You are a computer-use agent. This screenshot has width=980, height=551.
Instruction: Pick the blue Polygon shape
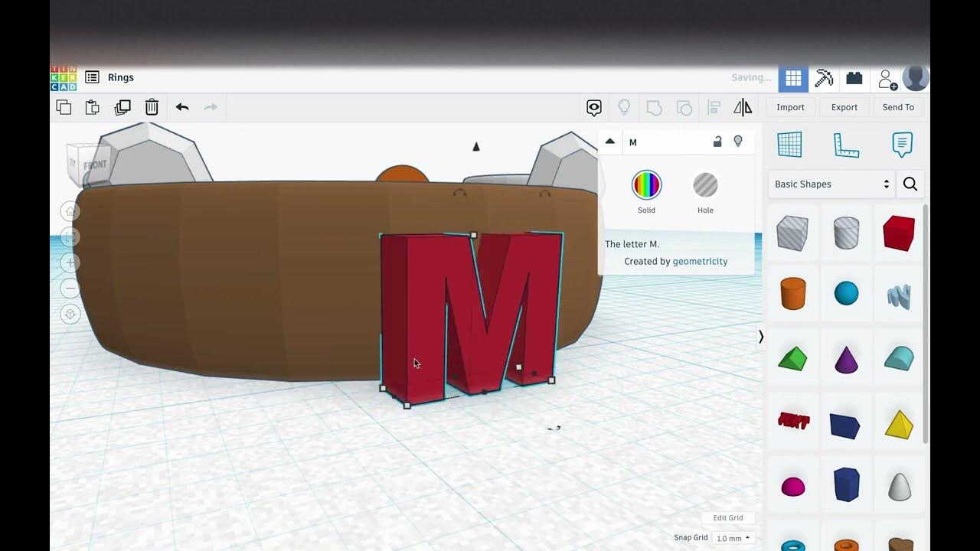847,484
